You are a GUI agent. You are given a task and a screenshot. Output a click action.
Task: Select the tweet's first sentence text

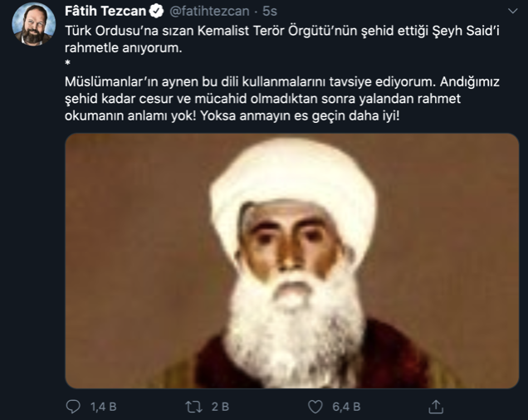(282, 39)
